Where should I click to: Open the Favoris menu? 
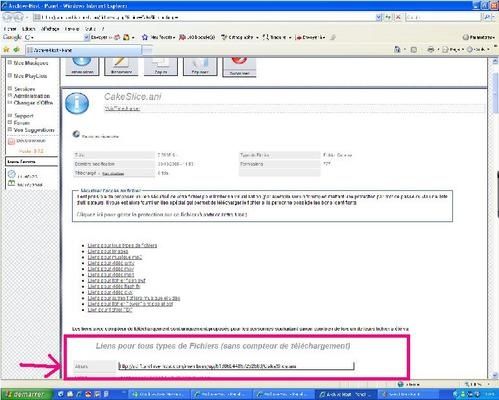[x=72, y=29]
